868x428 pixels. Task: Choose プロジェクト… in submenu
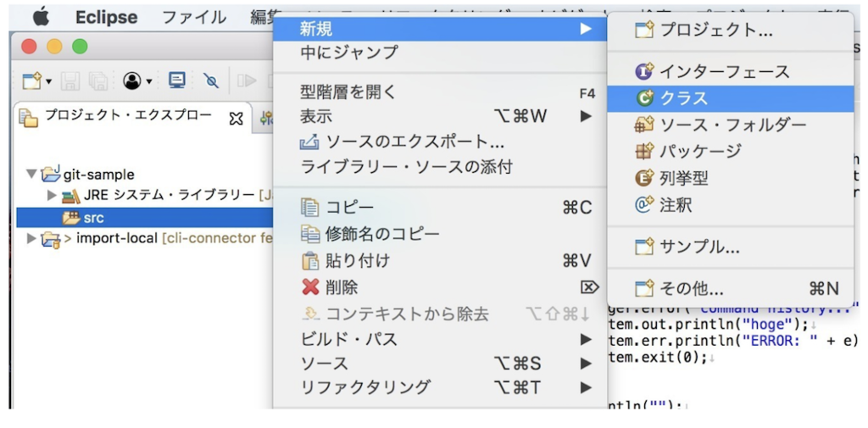click(x=731, y=30)
